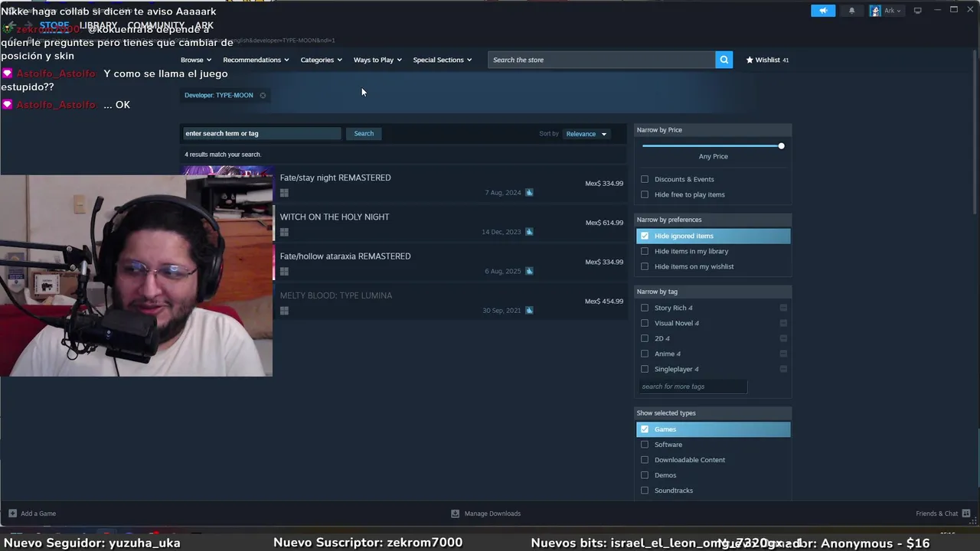980x551 pixels.
Task: Exclude the Visual Novel tag icon
Action: [x=783, y=323]
